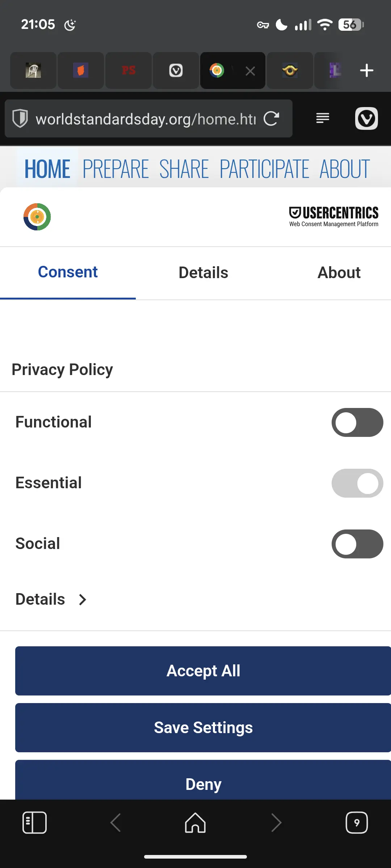Enable the Functional cookies toggle
This screenshot has width=391, height=868.
coord(357,422)
